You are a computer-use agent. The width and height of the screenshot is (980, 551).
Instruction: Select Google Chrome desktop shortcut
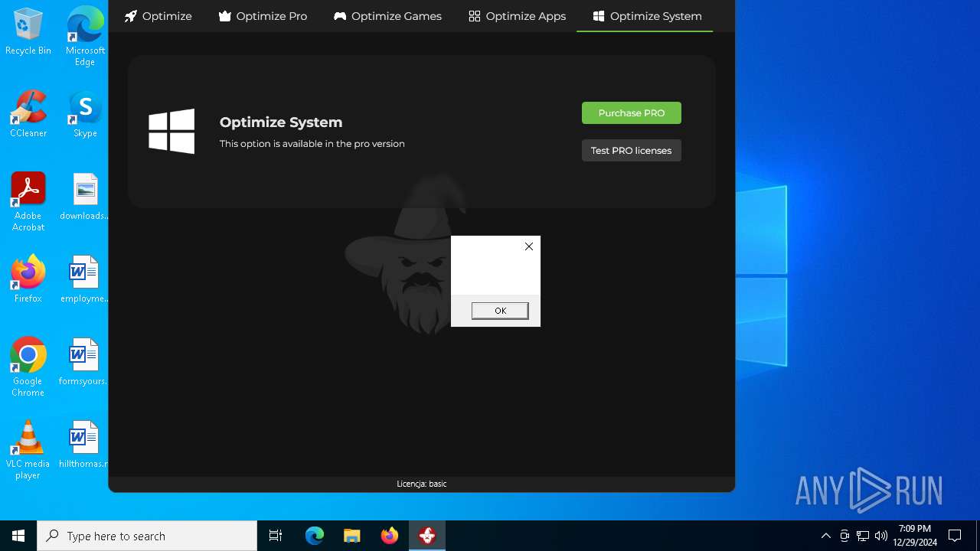(x=28, y=367)
